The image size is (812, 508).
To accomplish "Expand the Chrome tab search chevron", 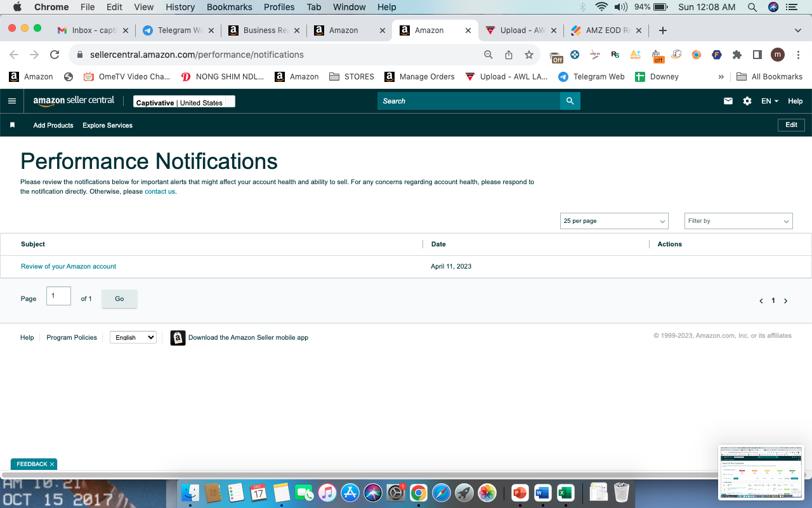I will 798,30.
